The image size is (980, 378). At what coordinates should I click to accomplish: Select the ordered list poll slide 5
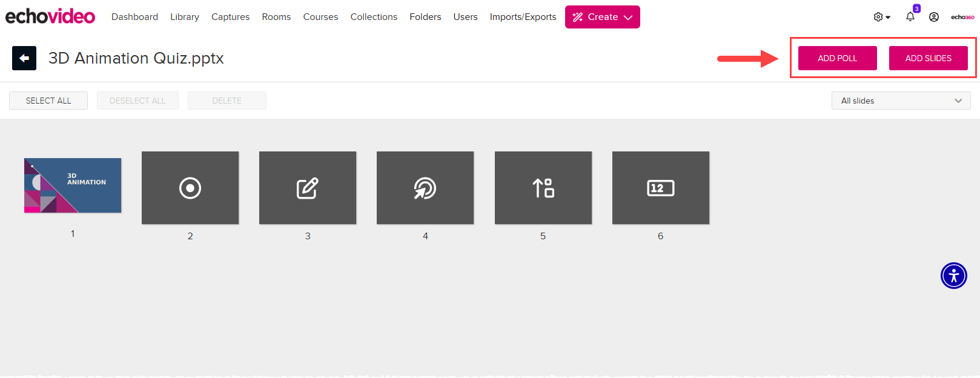click(x=543, y=188)
